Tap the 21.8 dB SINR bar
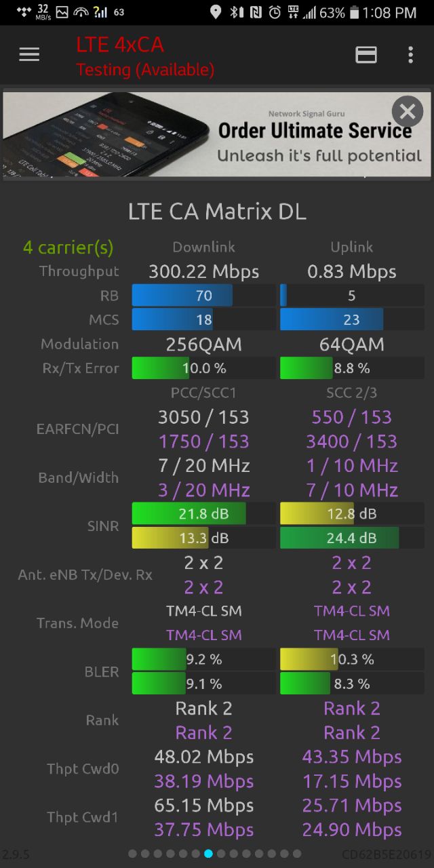Image resolution: width=434 pixels, height=868 pixels. (x=203, y=514)
